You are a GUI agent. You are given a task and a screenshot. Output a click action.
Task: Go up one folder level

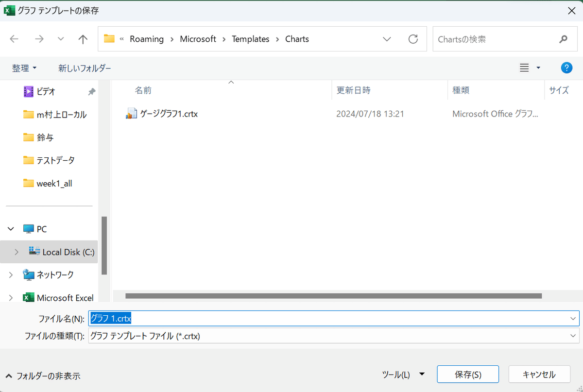(x=83, y=39)
